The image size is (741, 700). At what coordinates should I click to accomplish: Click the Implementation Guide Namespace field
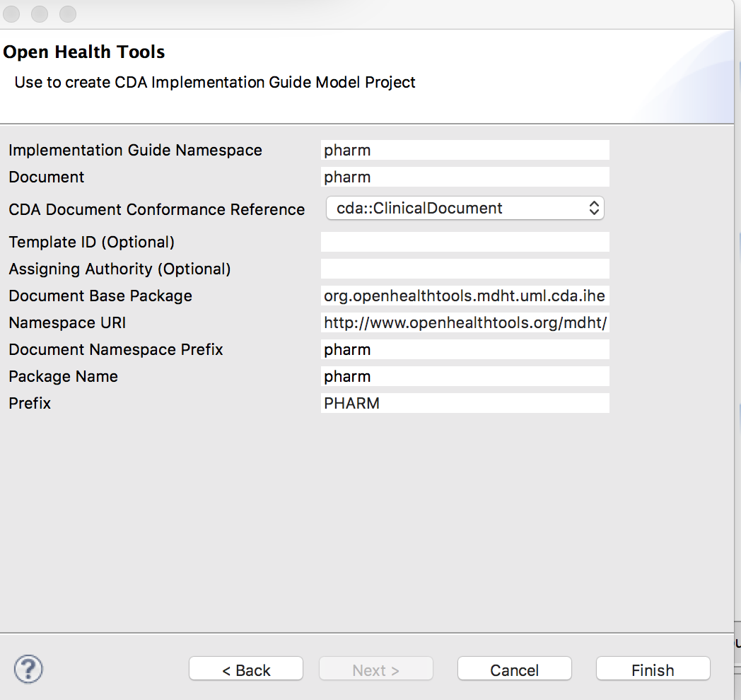click(x=465, y=150)
